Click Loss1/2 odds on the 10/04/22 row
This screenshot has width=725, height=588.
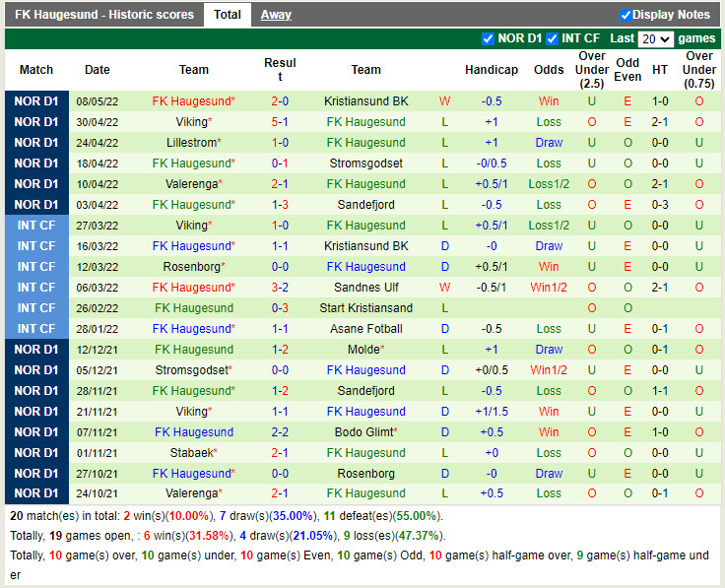(549, 184)
